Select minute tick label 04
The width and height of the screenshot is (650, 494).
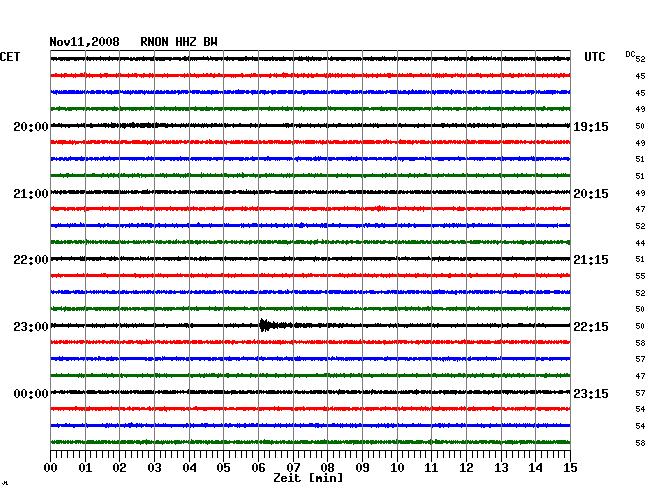pyautogui.click(x=189, y=468)
